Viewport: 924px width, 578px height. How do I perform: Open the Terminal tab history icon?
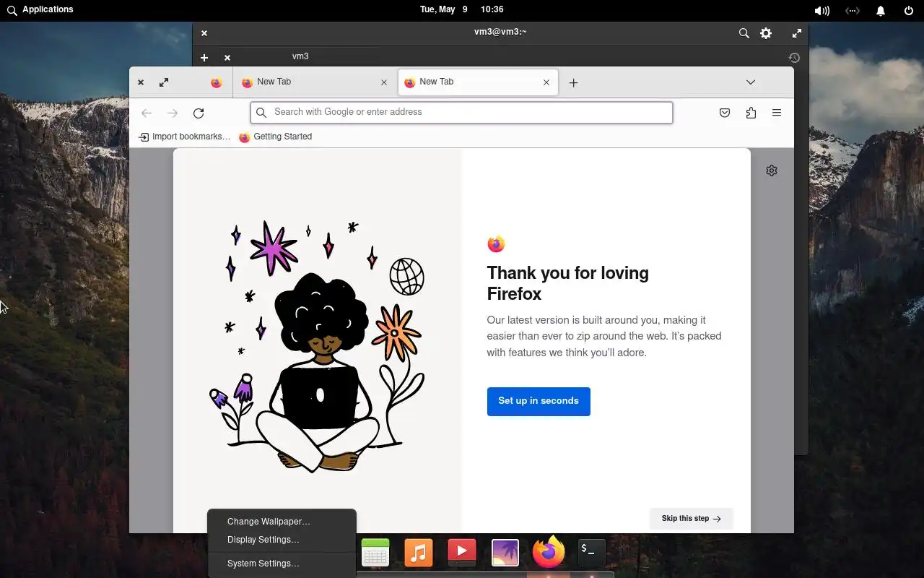pos(794,58)
